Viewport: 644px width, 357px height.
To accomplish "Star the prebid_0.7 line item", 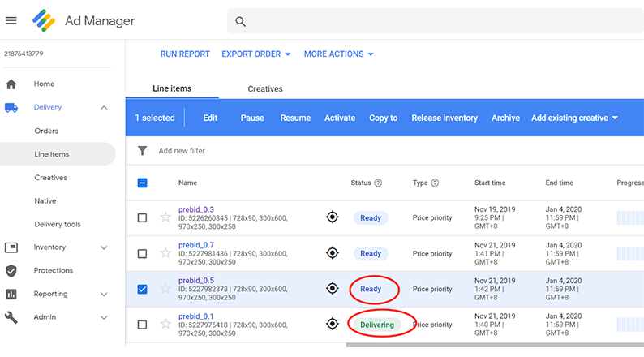I will [165, 252].
